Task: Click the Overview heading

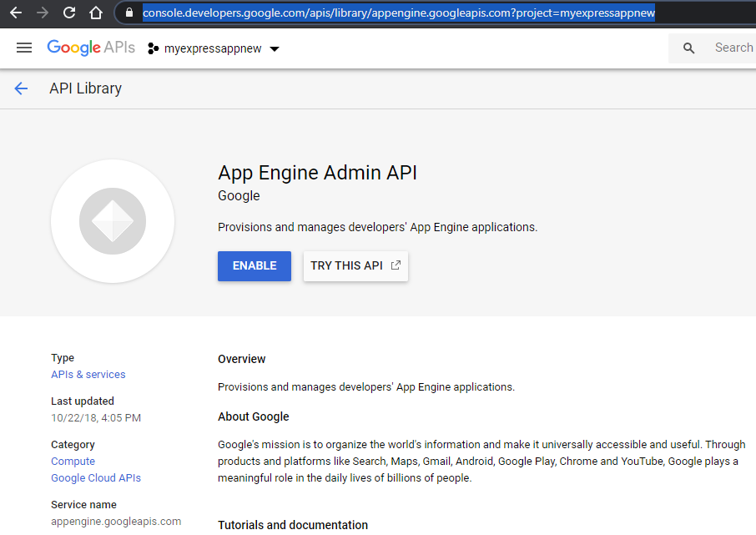Action: 241,359
